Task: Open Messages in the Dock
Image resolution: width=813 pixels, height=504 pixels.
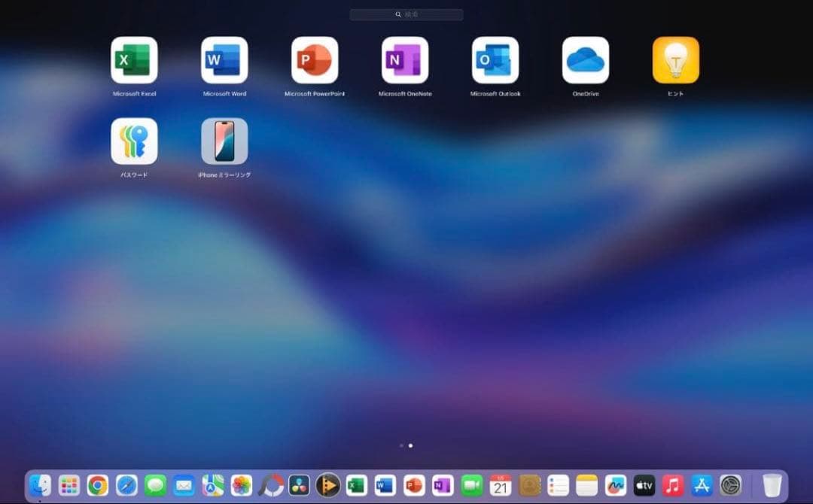Action: (154, 485)
